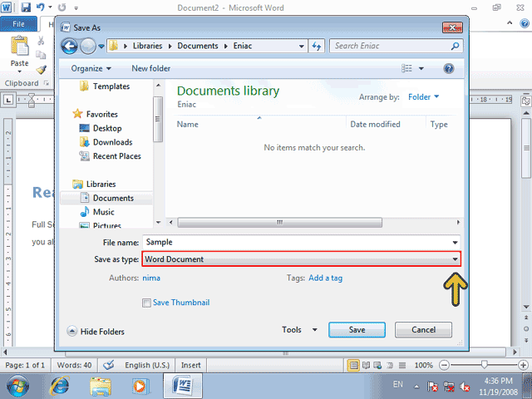The width and height of the screenshot is (532, 399).
Task: Open the File name dropdown arrow
Action: (x=455, y=243)
